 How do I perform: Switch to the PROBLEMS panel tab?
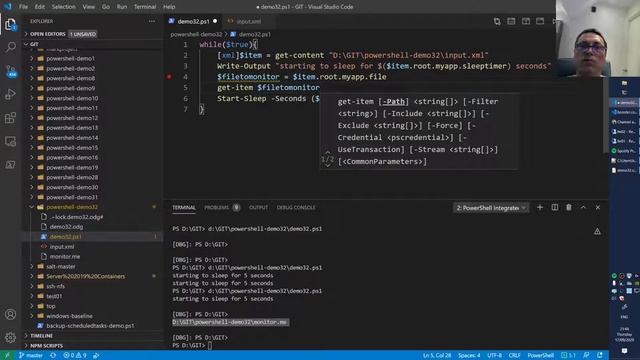(x=222, y=207)
